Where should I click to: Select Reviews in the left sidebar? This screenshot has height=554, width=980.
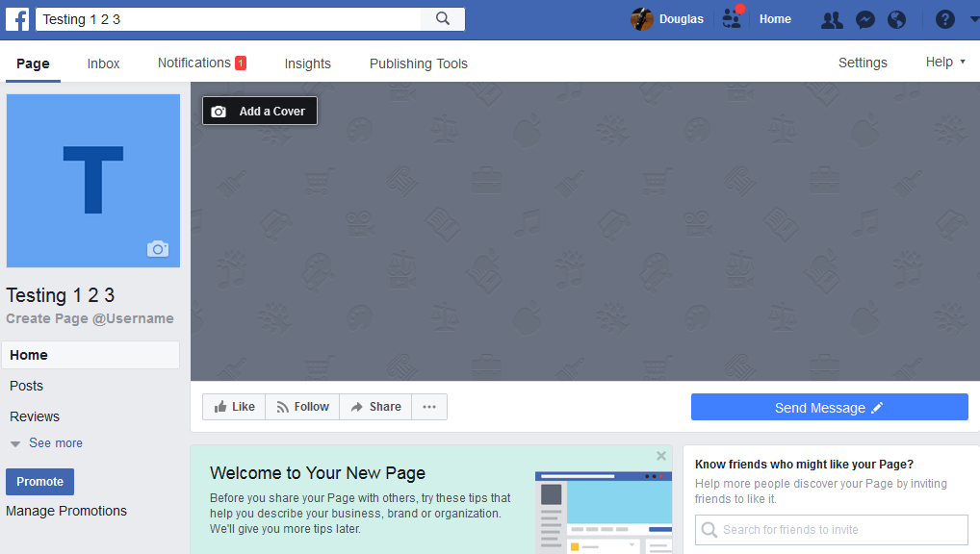click(x=35, y=416)
